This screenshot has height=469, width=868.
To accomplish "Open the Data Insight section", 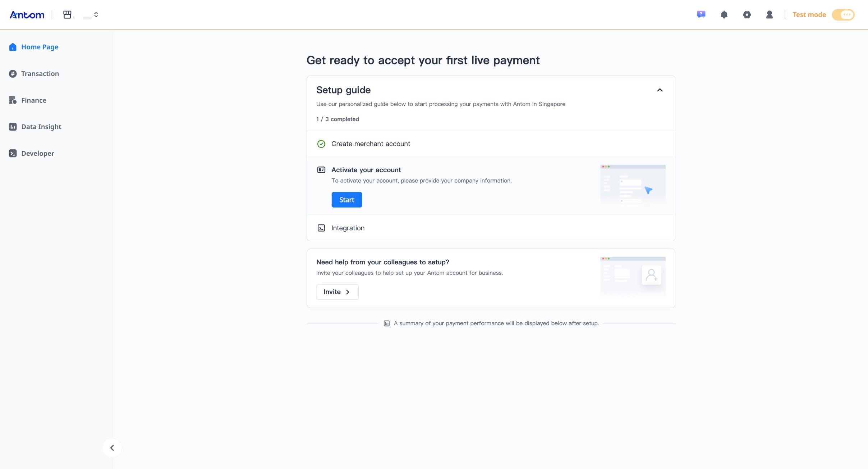I will 41,127.
